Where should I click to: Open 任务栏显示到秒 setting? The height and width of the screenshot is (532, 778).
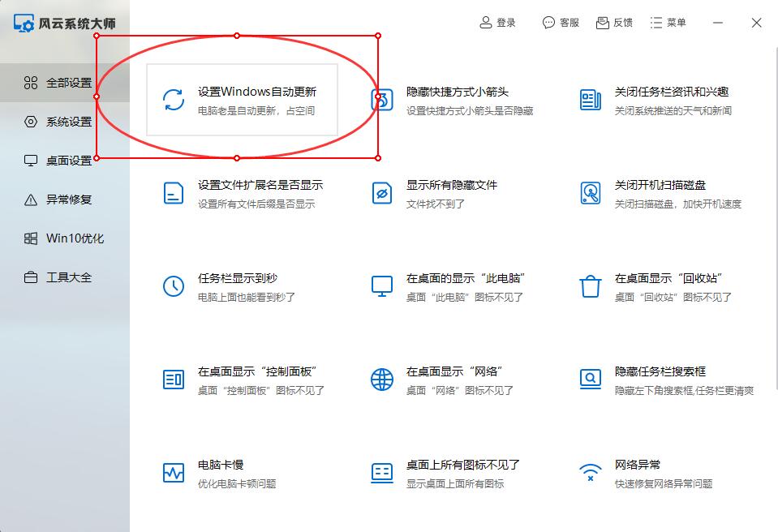238,278
